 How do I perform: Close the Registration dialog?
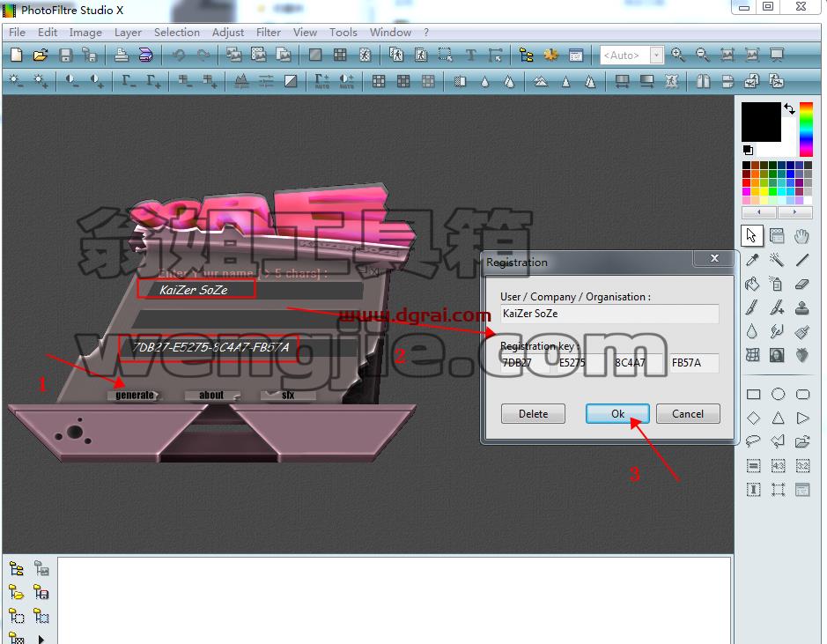(x=714, y=258)
